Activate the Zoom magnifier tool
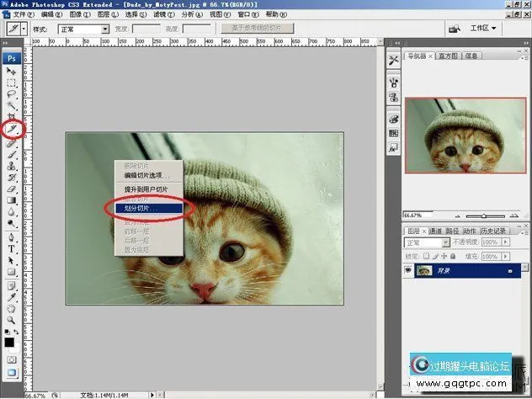The image size is (532, 399). coord(12,320)
